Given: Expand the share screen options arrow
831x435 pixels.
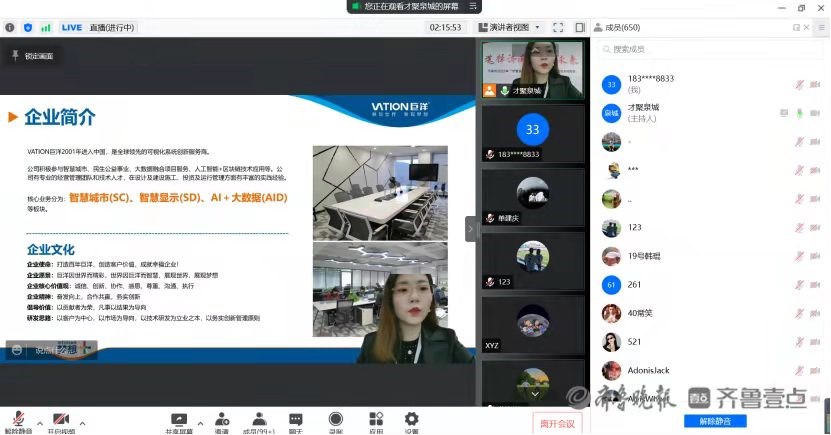Looking at the screenshot, I should pos(201,420).
